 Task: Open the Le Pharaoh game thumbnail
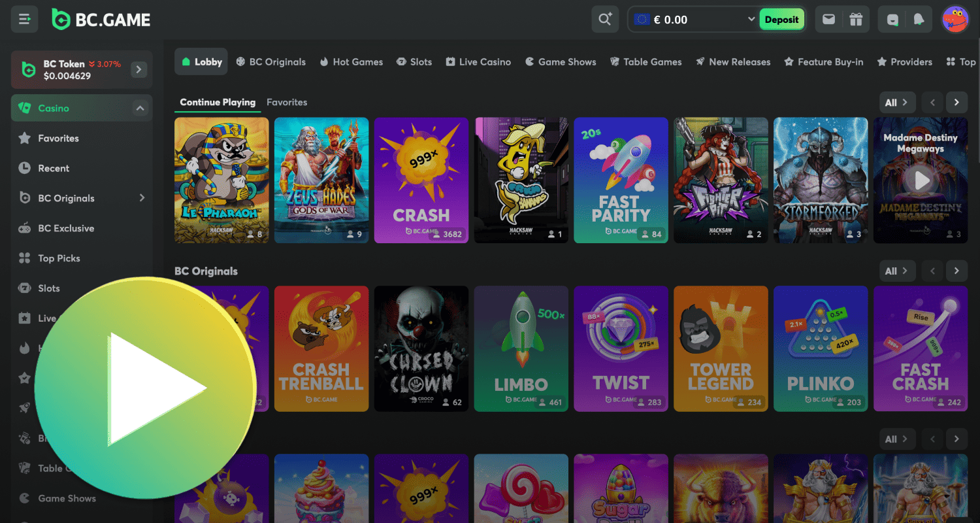point(221,180)
